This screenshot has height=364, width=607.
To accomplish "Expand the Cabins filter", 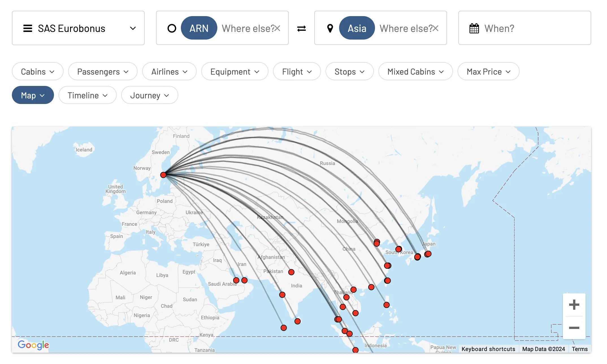I will coord(38,71).
